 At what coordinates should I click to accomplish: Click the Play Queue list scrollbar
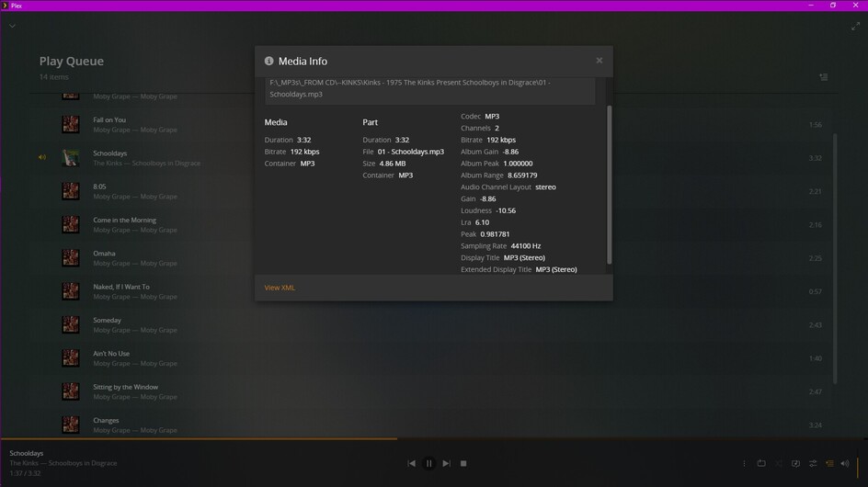[x=835, y=258]
